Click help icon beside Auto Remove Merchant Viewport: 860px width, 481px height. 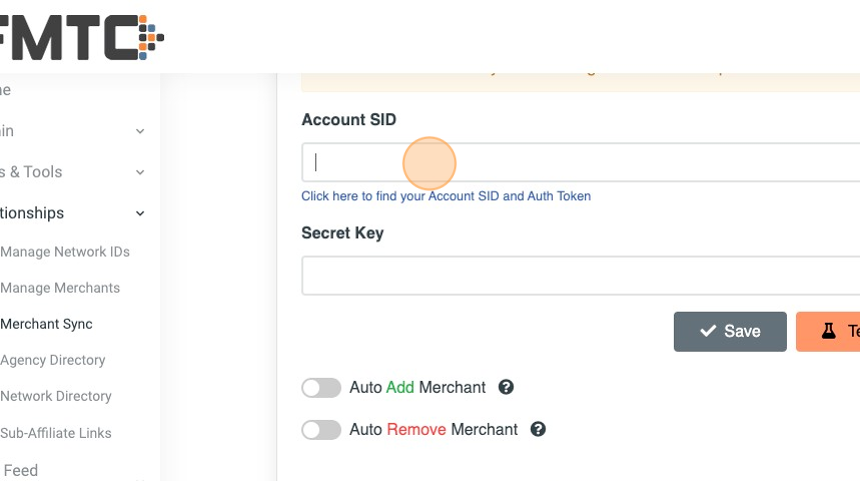(538, 429)
